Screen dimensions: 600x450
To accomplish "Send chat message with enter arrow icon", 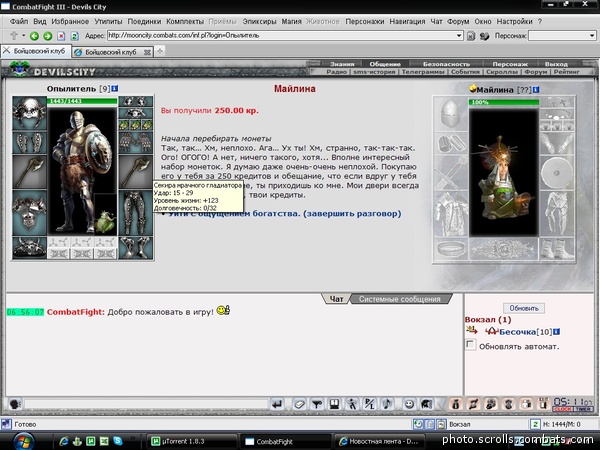I will pyautogui.click(x=277, y=404).
